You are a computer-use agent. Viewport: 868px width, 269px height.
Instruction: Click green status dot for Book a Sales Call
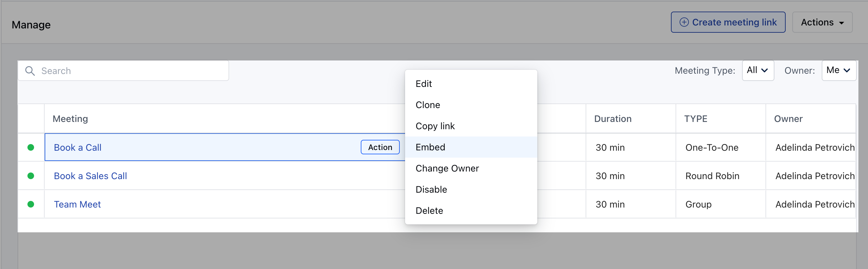coord(31,176)
